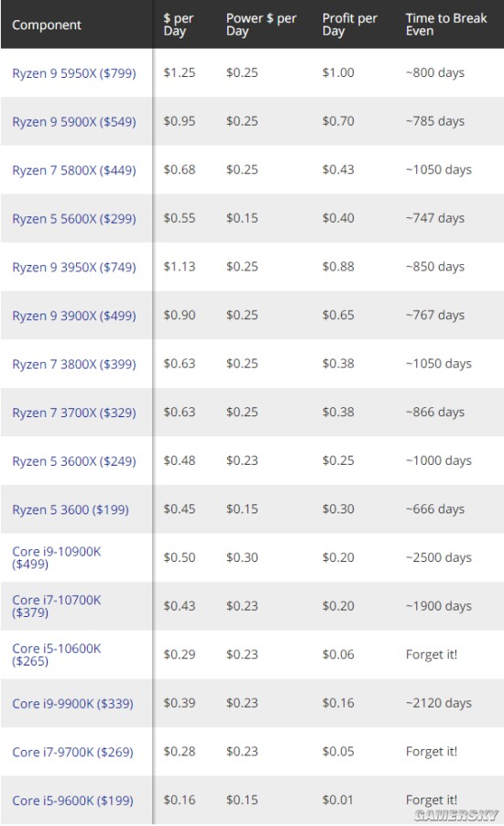Click the Component column header
The image size is (504, 826).
tap(47, 25)
